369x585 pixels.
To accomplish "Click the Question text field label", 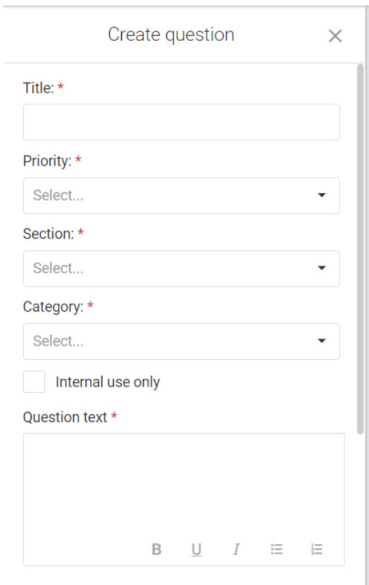I will [65, 417].
